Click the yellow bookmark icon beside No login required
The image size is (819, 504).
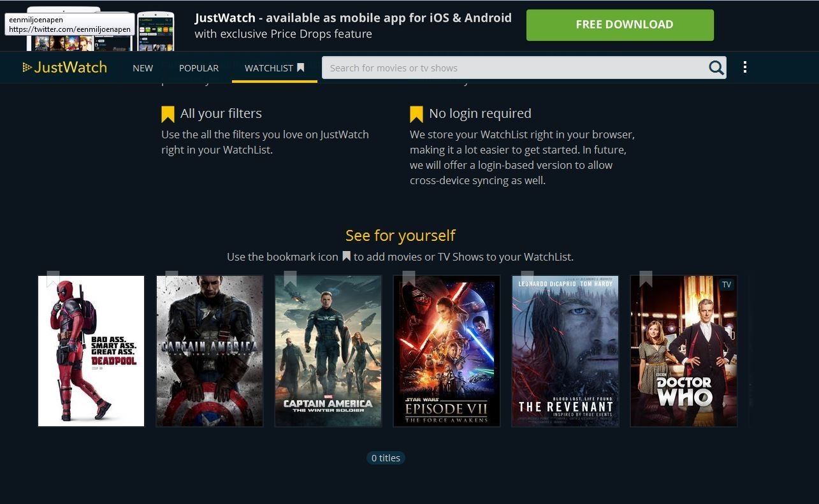[416, 114]
